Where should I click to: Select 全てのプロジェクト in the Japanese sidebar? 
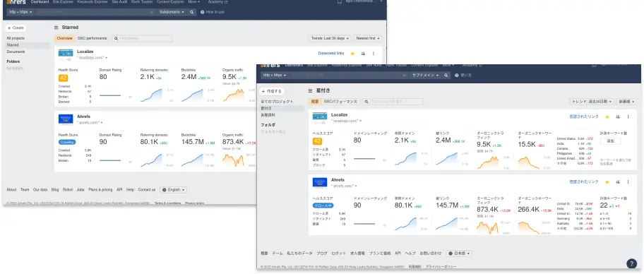pos(278,102)
